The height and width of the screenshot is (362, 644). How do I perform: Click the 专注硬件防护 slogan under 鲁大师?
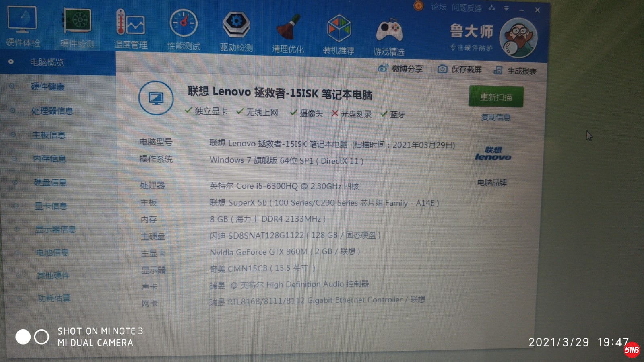pyautogui.click(x=471, y=48)
